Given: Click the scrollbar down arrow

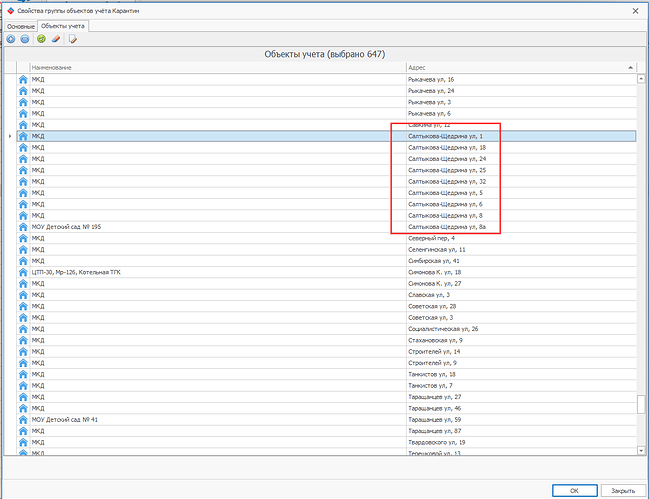Looking at the screenshot, I should 641,451.
